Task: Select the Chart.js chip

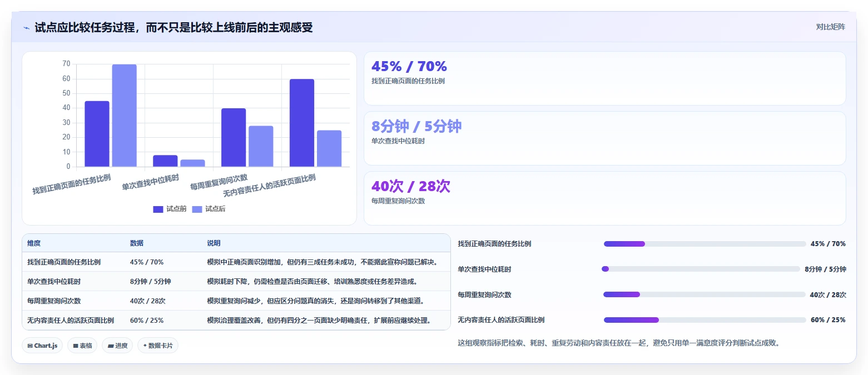Action: [42, 346]
